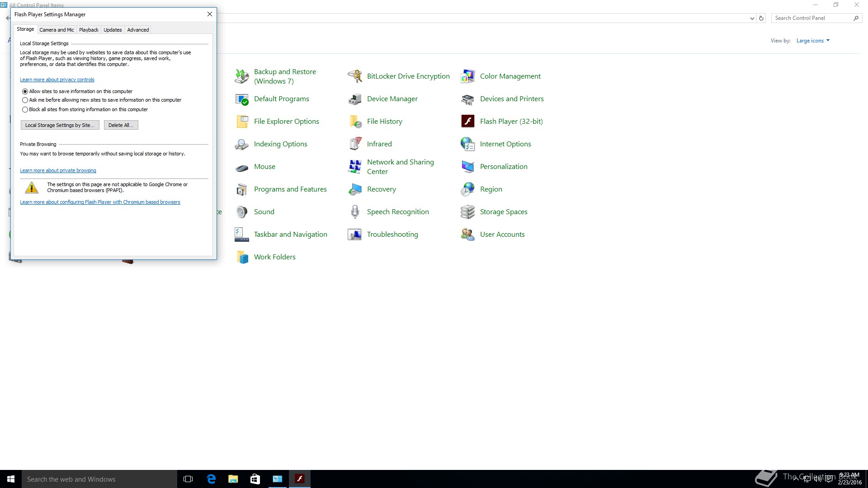Screen dimensions: 868x488
Task: Click the Taskbar and Navigation icon
Action: point(242,235)
